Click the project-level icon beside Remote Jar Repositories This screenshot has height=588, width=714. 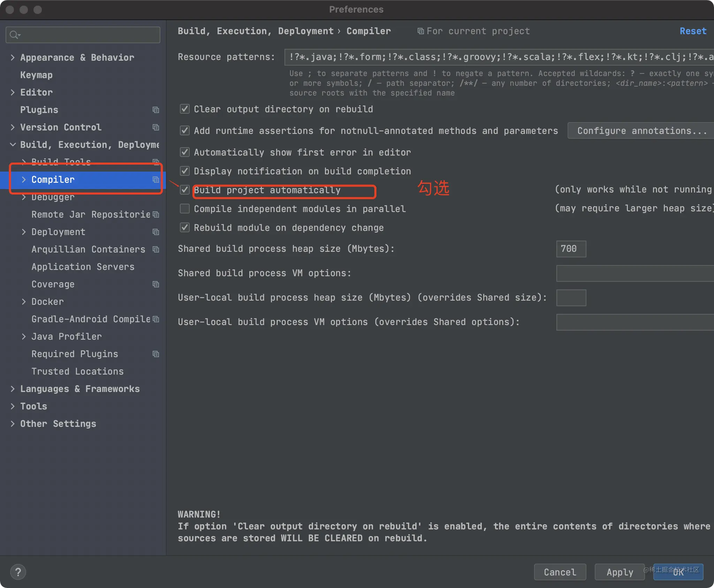pos(156,214)
